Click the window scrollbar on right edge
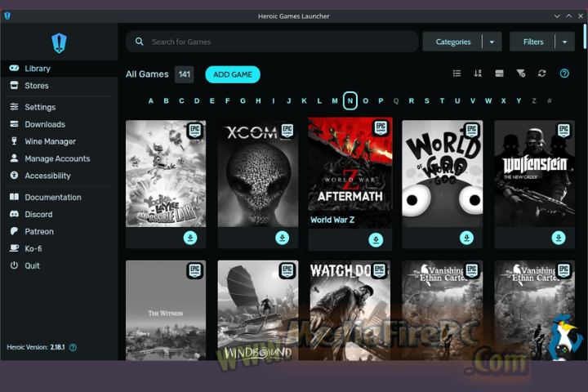 (x=585, y=37)
